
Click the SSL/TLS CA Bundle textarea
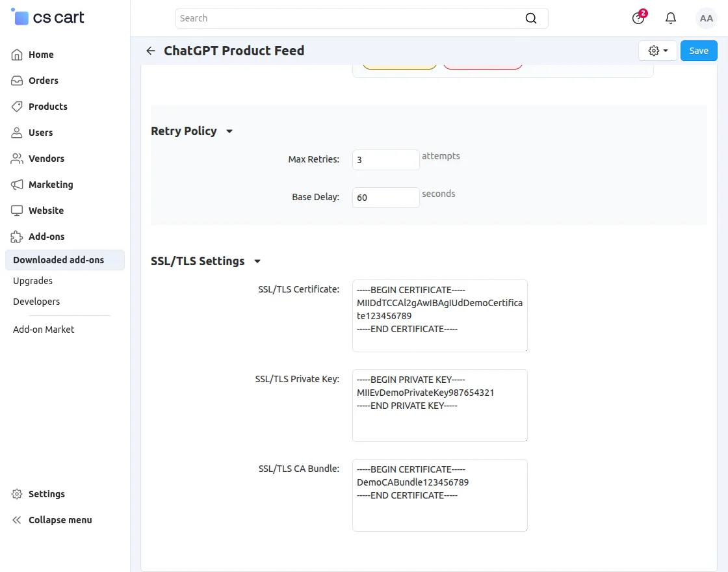point(439,495)
